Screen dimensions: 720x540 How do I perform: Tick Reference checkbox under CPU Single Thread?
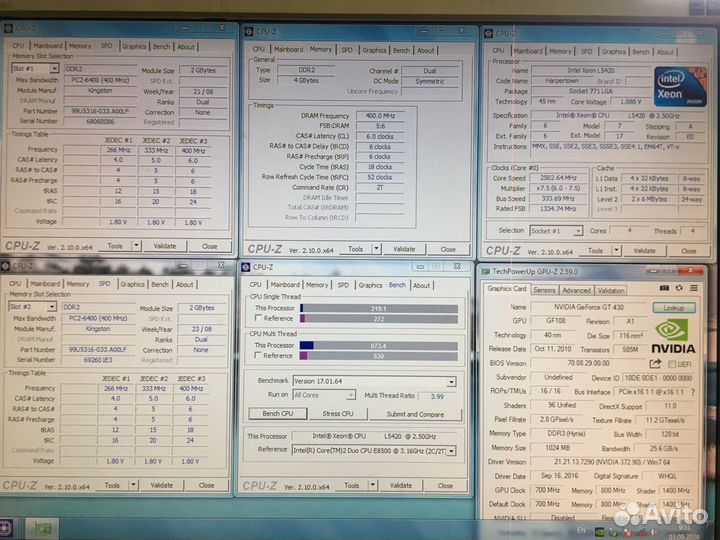coord(258,318)
